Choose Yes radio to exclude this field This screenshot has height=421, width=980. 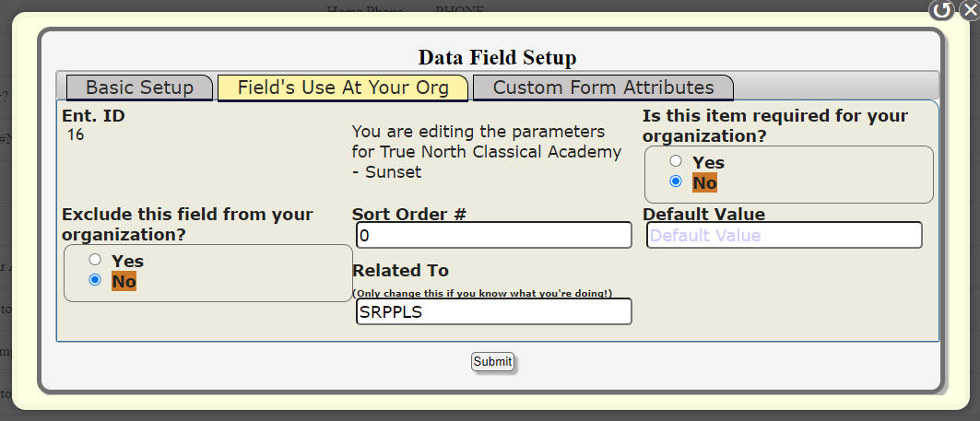(95, 260)
